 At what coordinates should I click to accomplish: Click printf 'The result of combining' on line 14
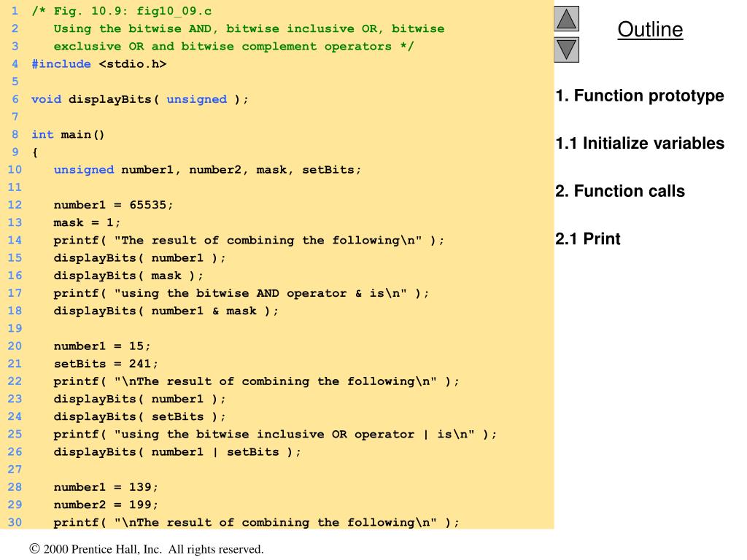pos(249,240)
